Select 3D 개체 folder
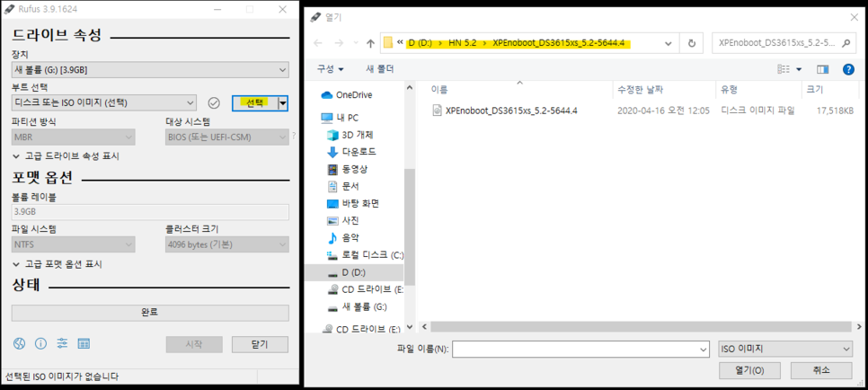 [350, 135]
